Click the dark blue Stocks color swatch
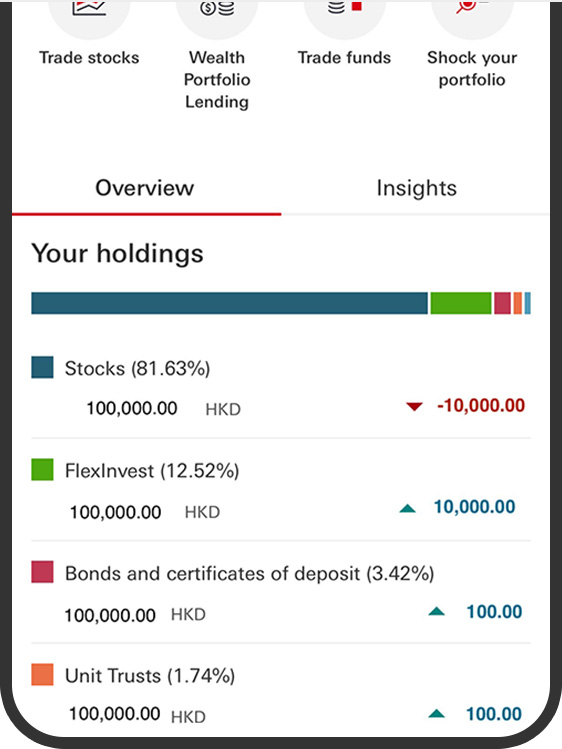This screenshot has height=749, width=562. (42, 367)
